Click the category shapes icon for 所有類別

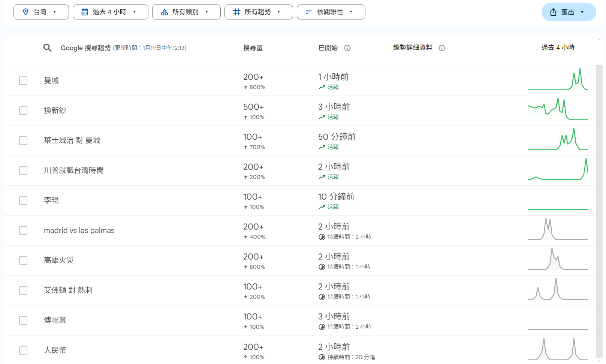point(165,12)
